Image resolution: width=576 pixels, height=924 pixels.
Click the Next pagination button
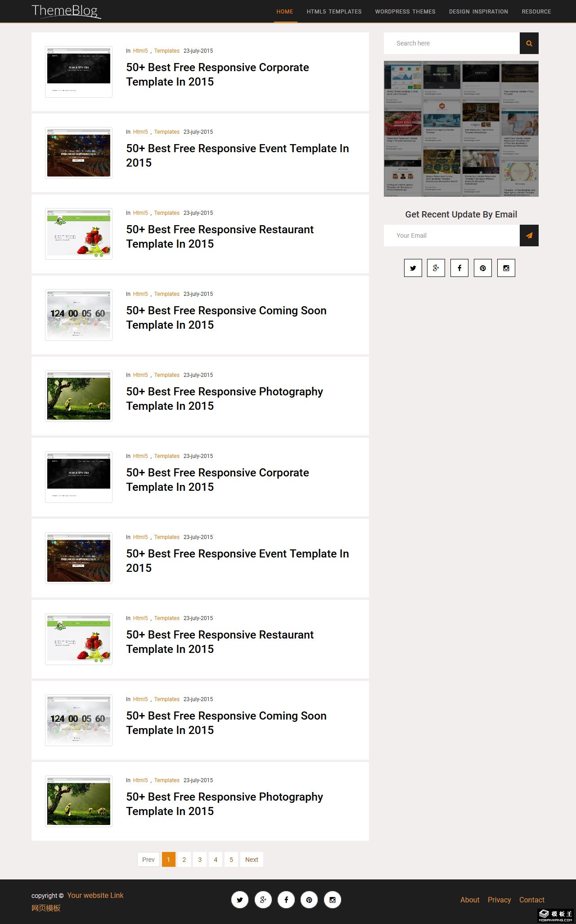(x=252, y=859)
